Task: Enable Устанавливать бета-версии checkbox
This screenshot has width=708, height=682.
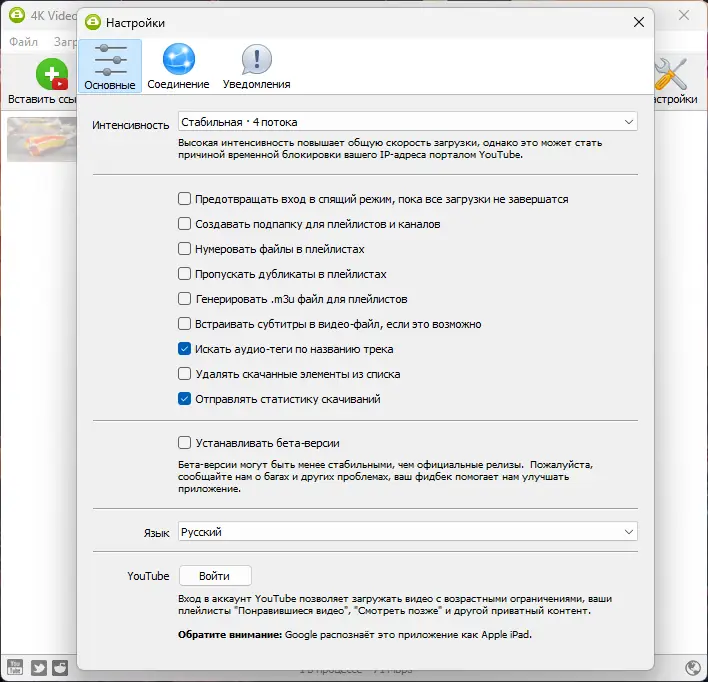Action: [184, 443]
